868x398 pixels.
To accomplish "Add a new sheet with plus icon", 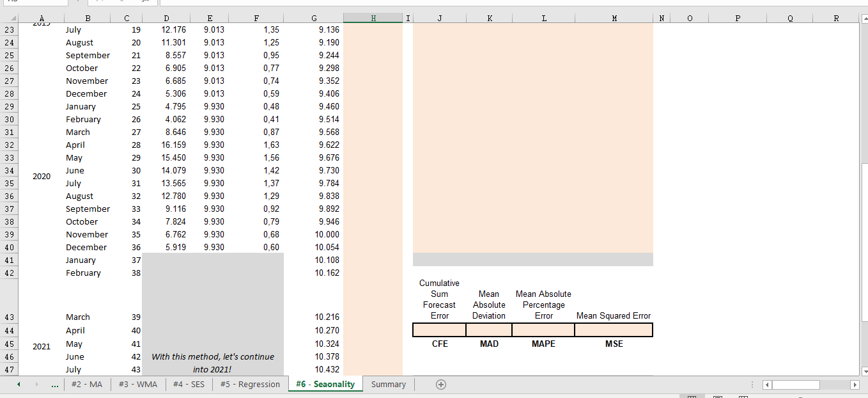I will 440,385.
